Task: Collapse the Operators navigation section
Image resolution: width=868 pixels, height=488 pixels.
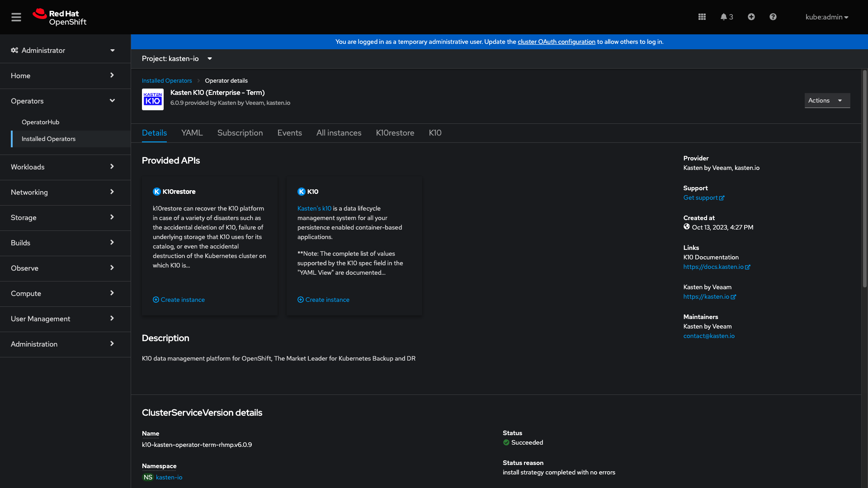Action: 65,101
